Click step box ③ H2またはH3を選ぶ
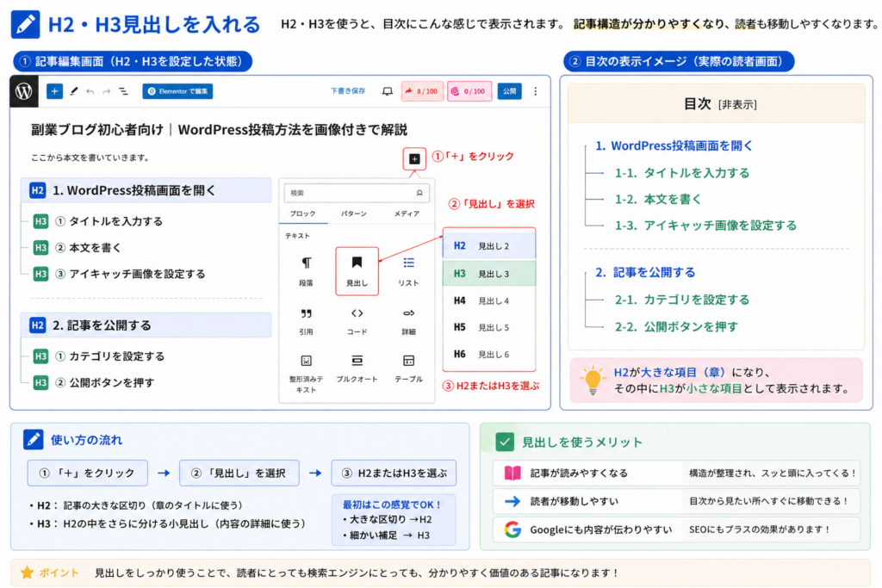The width and height of the screenshot is (882, 588). [x=394, y=473]
